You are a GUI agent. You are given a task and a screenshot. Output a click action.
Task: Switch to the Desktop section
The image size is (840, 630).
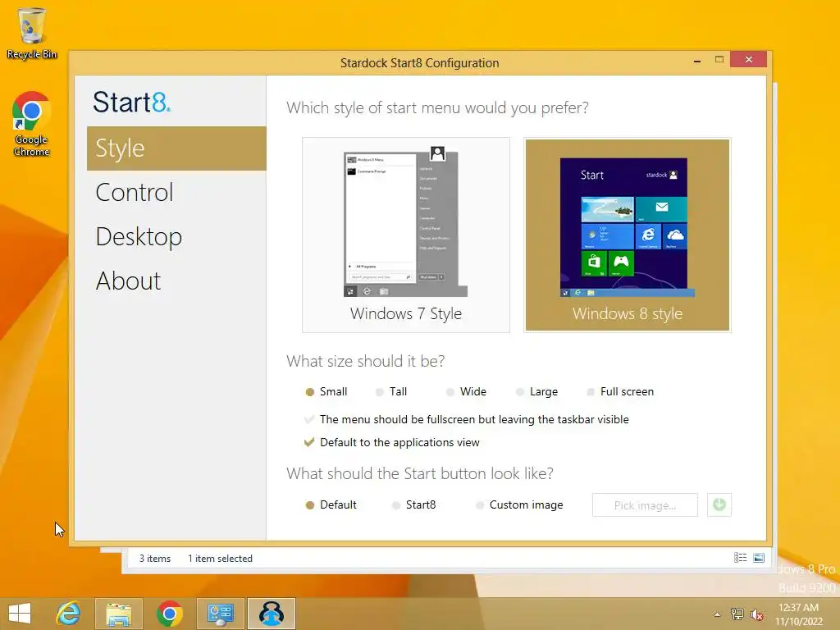[x=139, y=237]
